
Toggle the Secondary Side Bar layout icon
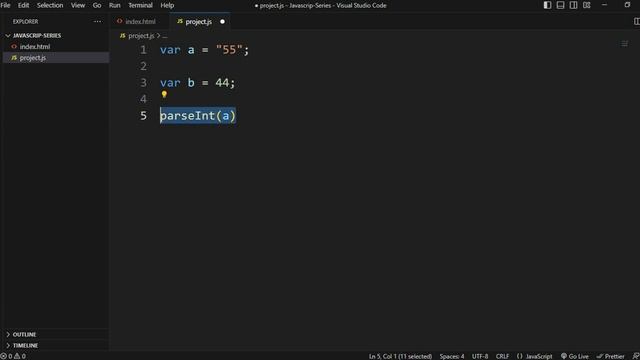[573, 5]
